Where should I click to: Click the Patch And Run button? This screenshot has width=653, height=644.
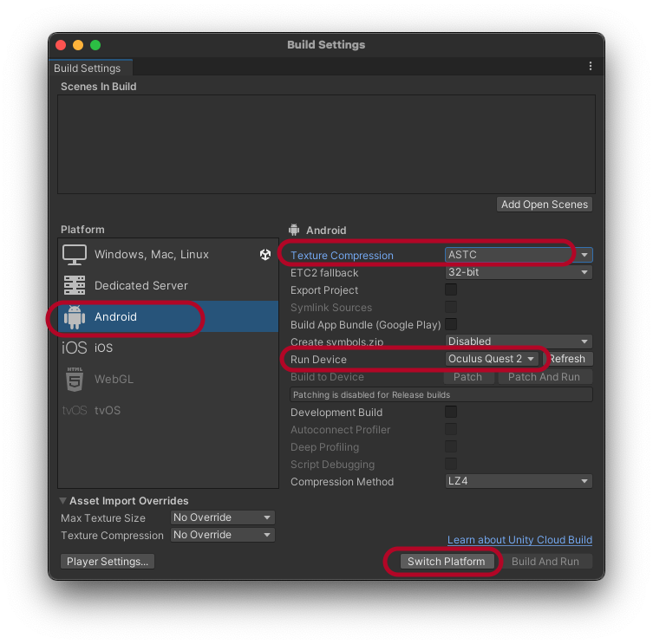point(545,377)
